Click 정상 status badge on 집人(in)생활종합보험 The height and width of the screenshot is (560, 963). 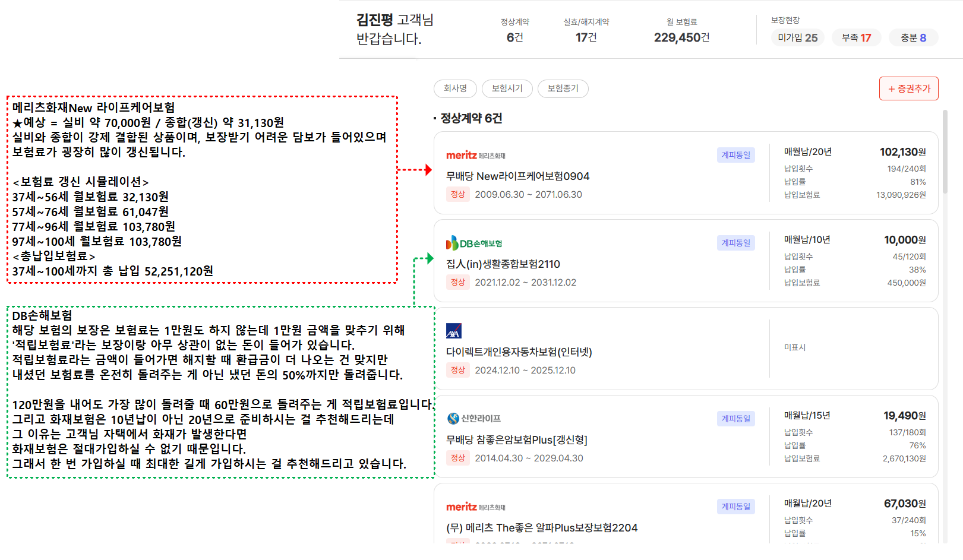458,282
